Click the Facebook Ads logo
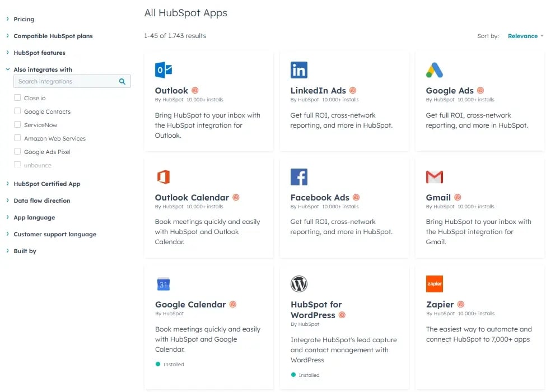Screen dimensions: 560x392 click(298, 177)
